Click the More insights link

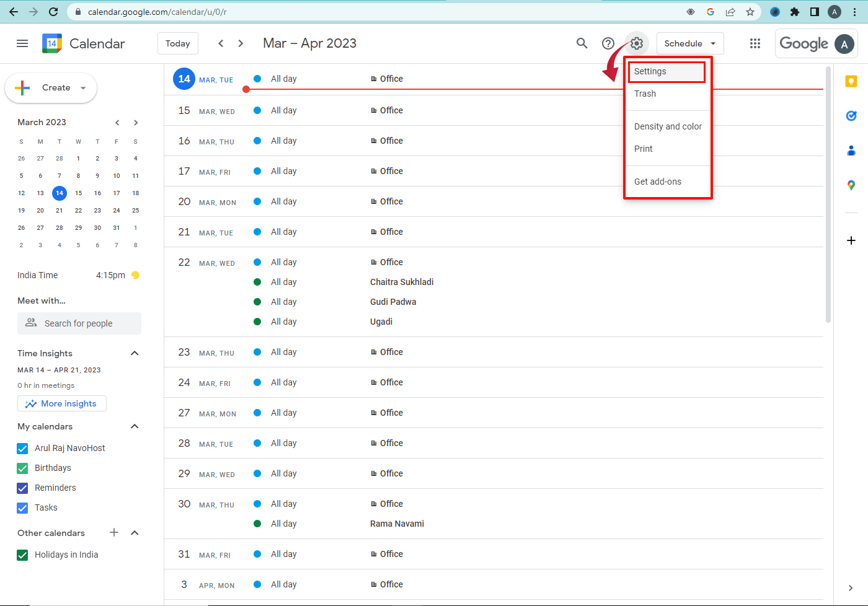(61, 403)
